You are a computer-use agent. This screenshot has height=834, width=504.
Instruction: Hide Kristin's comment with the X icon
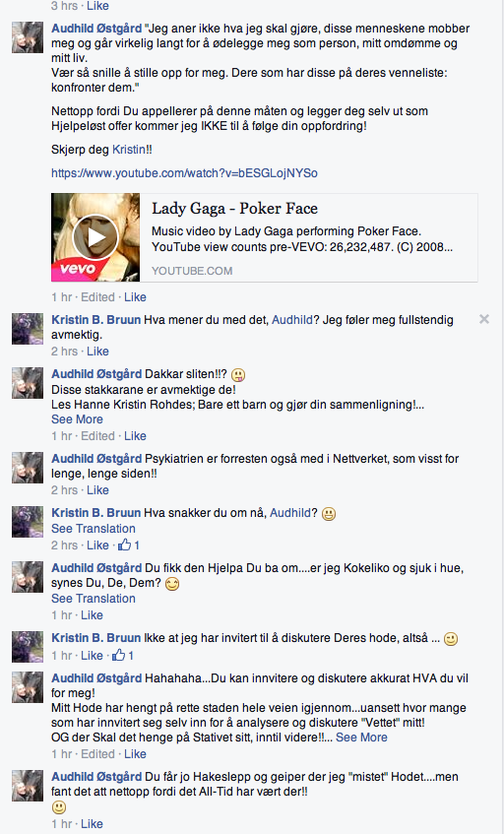coord(483,319)
